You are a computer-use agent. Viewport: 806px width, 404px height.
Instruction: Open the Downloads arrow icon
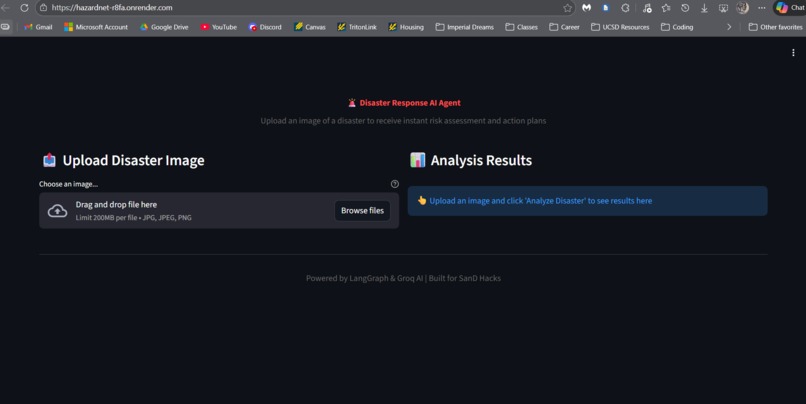click(x=704, y=8)
